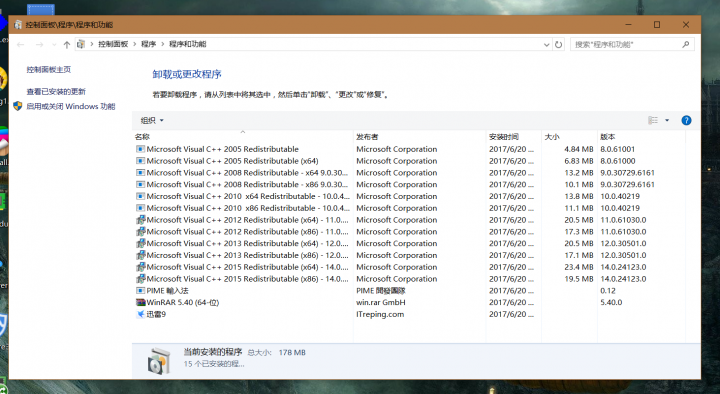Select Visual C++ 2012 Redistributable (x64) row

point(410,220)
